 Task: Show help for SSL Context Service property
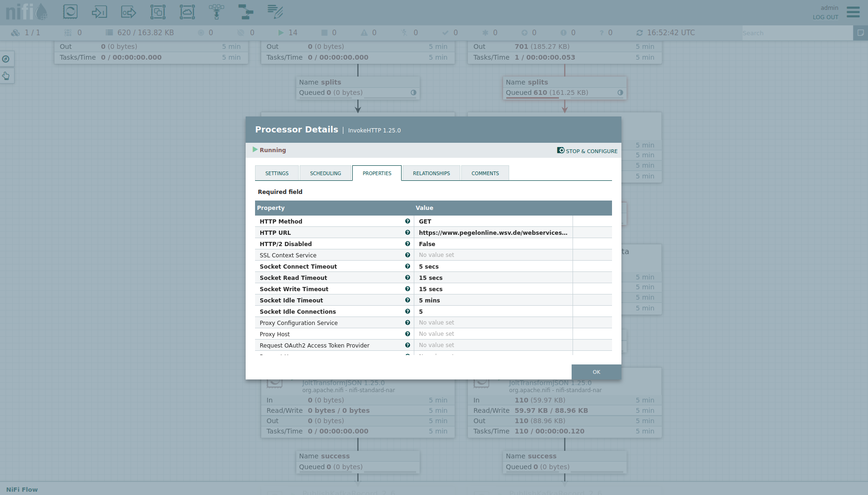click(x=408, y=255)
